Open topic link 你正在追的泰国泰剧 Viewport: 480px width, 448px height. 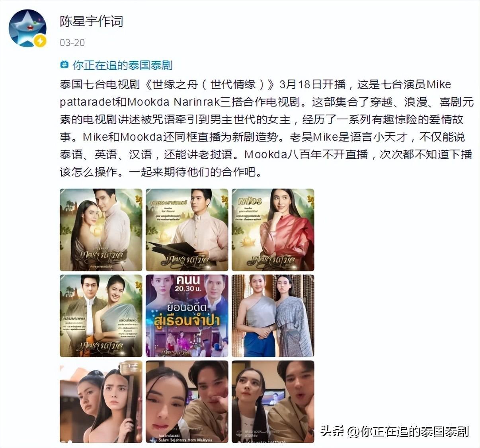pos(122,65)
